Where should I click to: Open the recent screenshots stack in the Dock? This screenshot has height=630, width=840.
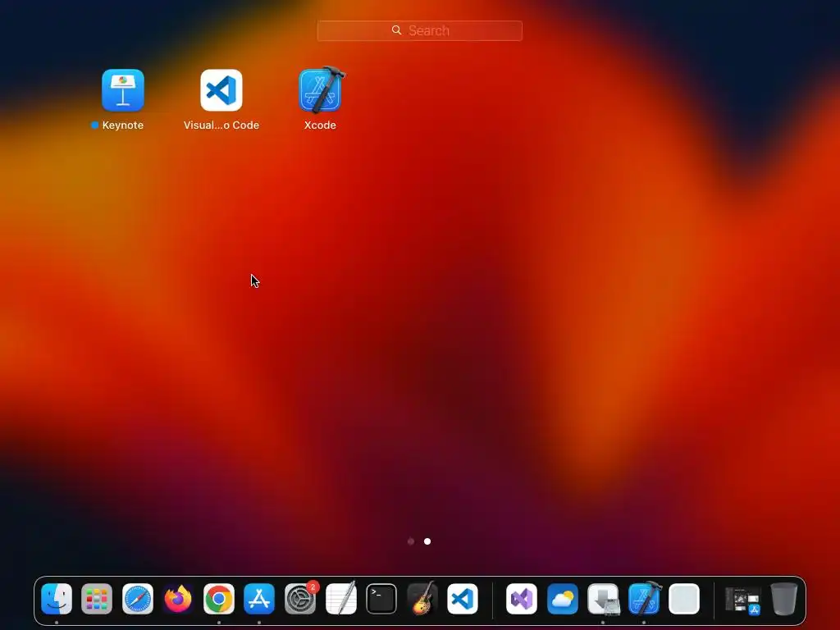point(743,600)
